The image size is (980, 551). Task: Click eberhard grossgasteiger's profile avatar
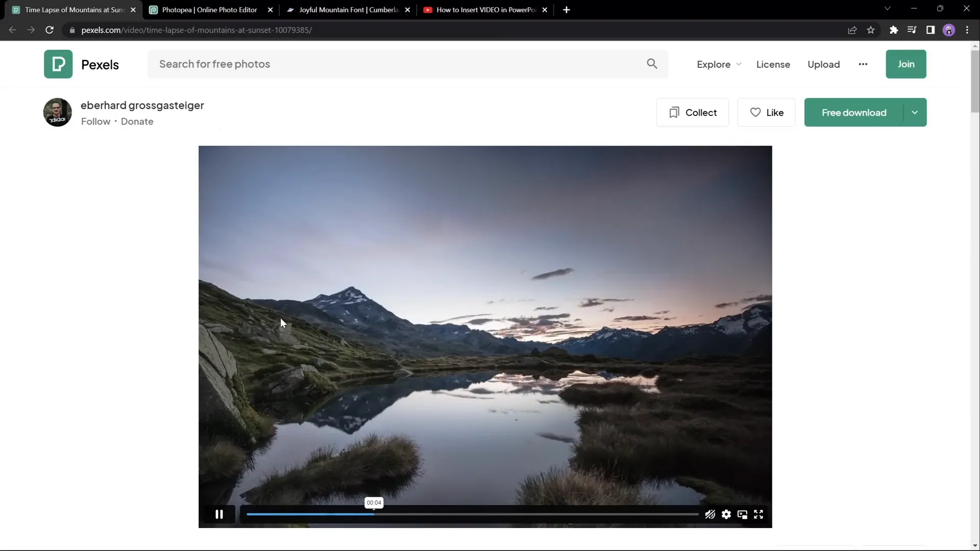tap(57, 112)
